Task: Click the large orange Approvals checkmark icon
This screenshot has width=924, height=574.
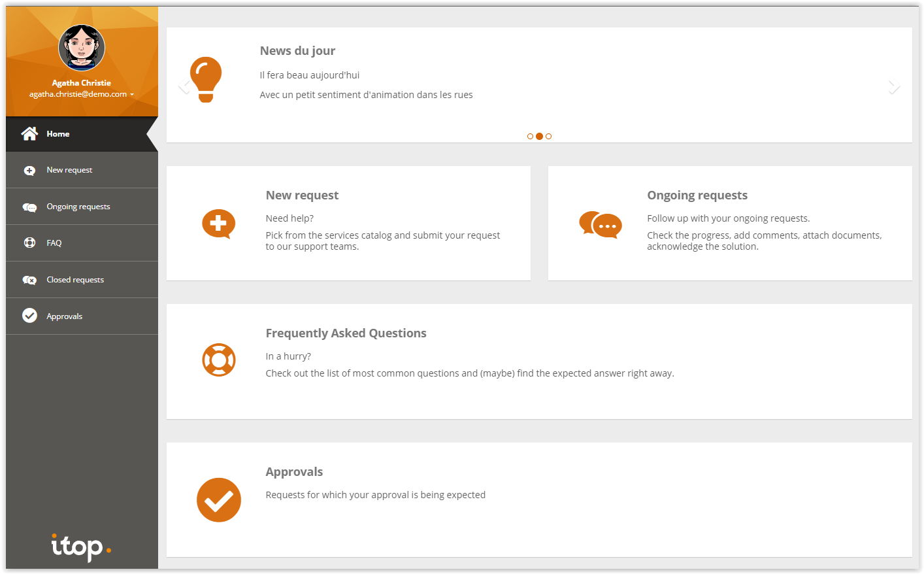Action: (219, 500)
